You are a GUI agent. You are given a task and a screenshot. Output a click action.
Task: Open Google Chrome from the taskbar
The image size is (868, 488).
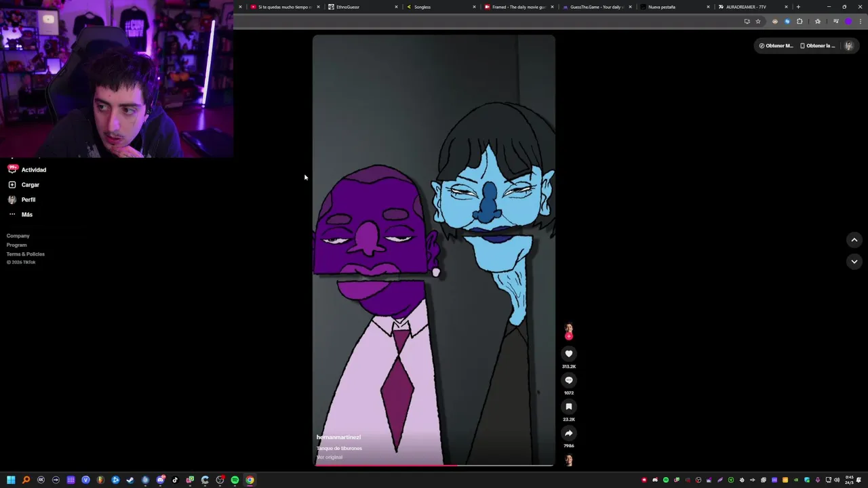(250, 480)
